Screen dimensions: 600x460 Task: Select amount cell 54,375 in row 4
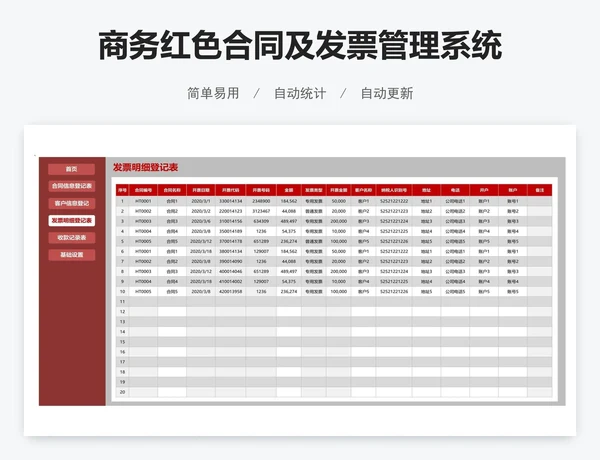(x=289, y=231)
